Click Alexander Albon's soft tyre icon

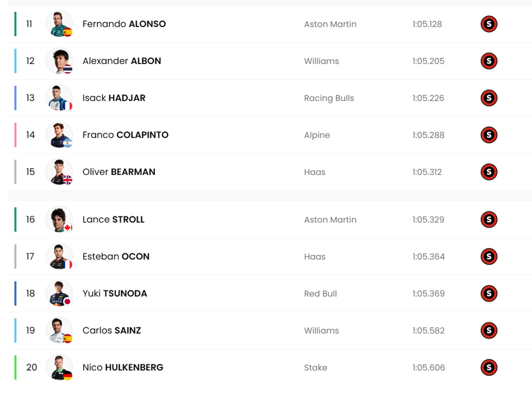pyautogui.click(x=489, y=61)
